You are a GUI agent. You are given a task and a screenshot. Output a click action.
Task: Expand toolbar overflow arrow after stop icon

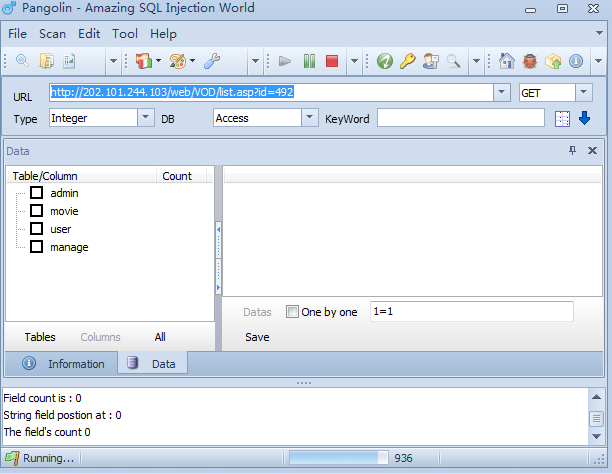pos(354,61)
